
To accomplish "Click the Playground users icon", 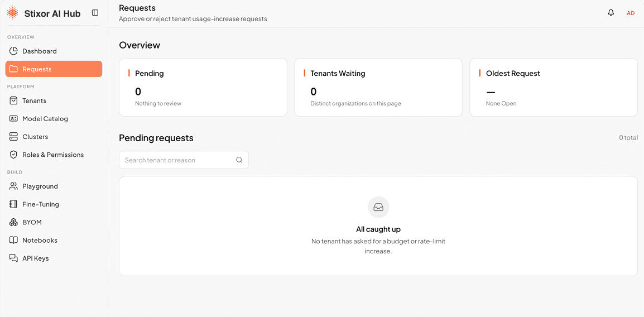I will click(x=13, y=186).
